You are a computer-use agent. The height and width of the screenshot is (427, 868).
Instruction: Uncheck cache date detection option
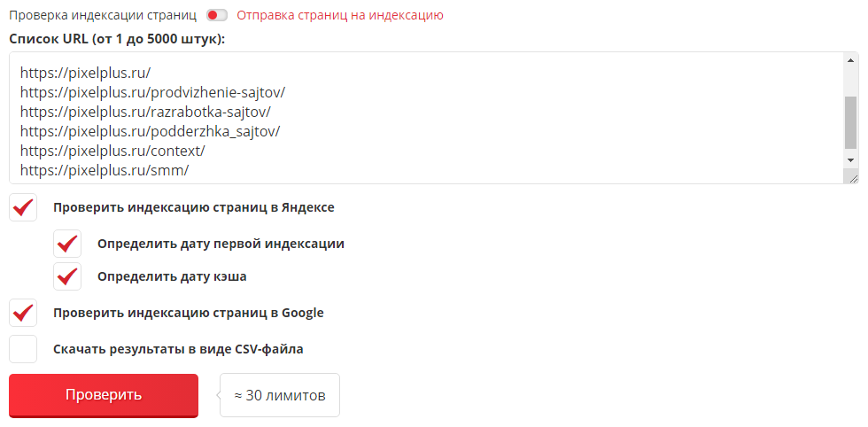[x=67, y=276]
